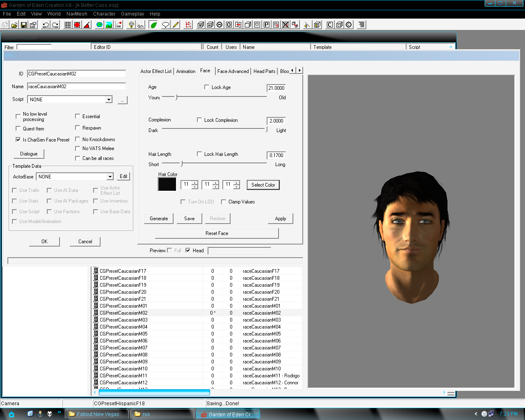Open the NavMesh menu
Image resolution: width=525 pixels, height=420 pixels.
tap(77, 14)
